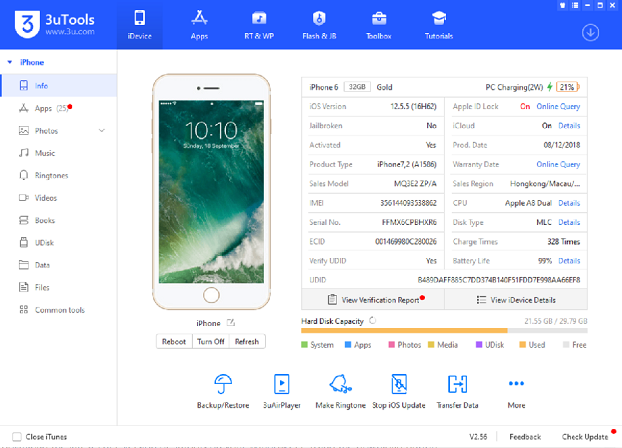Refresh Hard Disk Capacity spinner icon
This screenshot has height=448, width=622.
(x=372, y=320)
